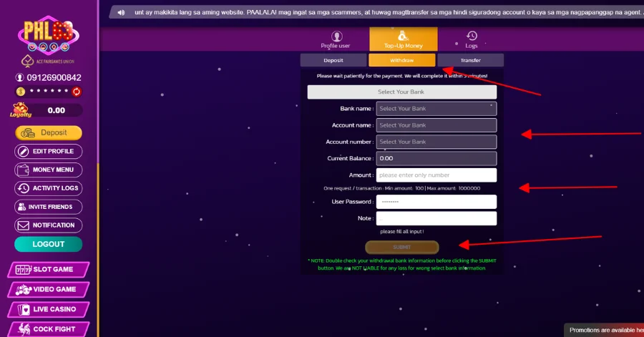This screenshot has height=337, width=644.
Task: Select the Deposit sub-tab
Action: tap(333, 61)
